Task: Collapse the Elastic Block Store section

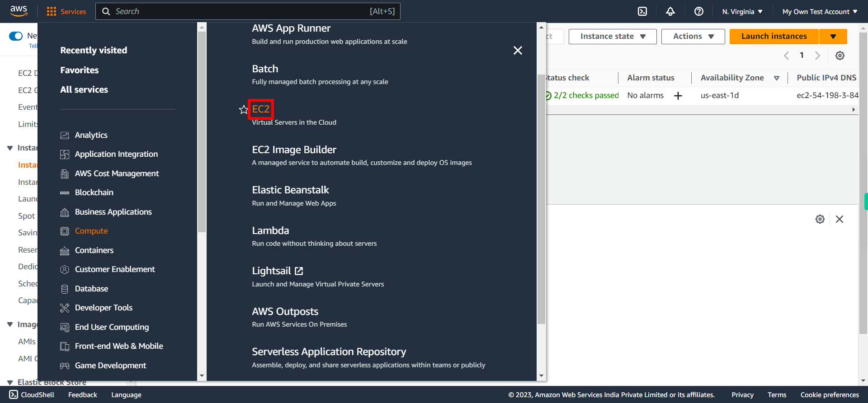Action: coord(10,382)
